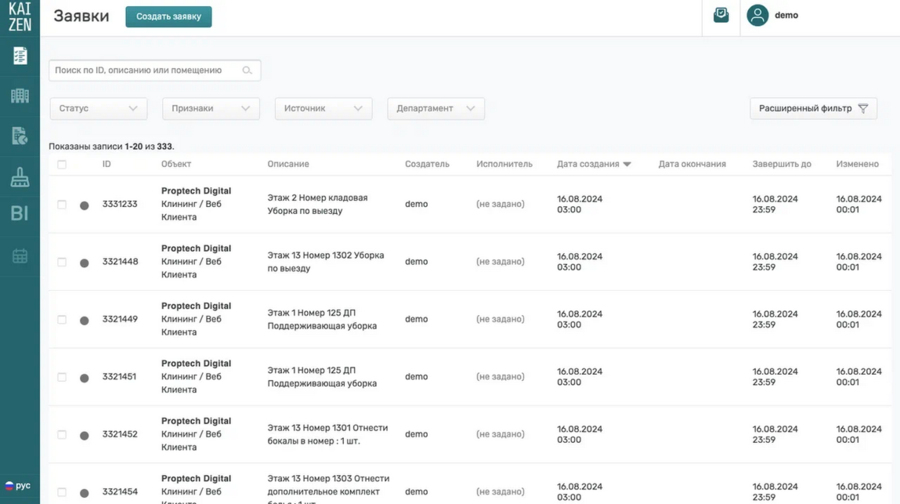Open the calendar icon in sidebar
Image resolution: width=900 pixels, height=504 pixels.
click(20, 256)
